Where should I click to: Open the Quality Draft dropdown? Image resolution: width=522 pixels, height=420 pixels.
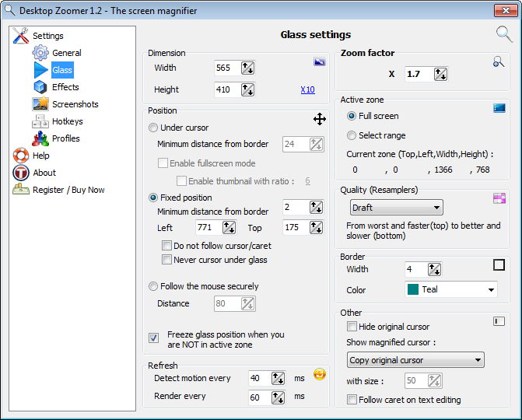(396, 208)
